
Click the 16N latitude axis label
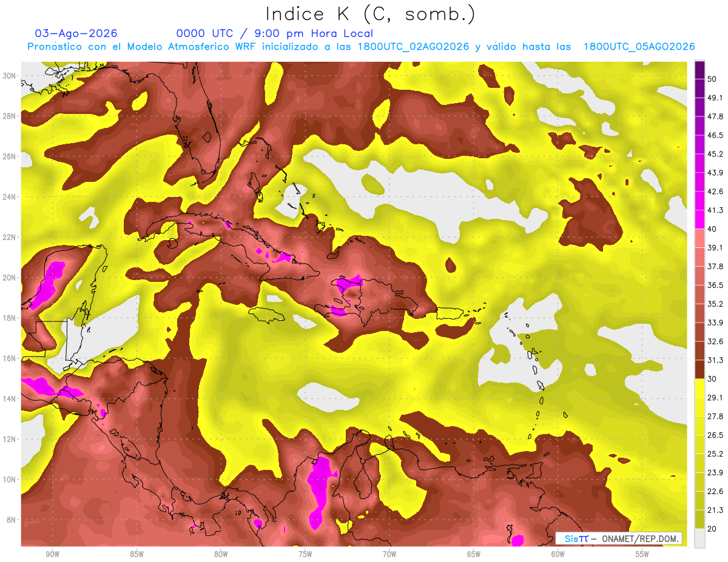[x=10, y=358]
